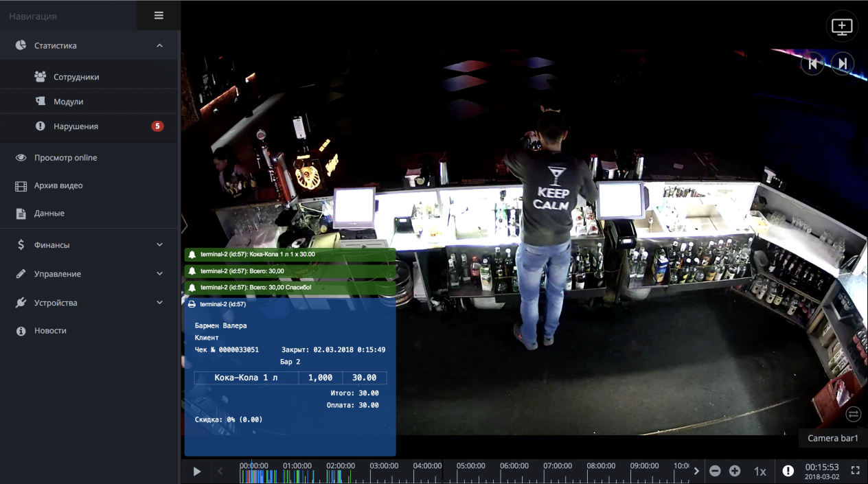The image size is (868, 484).
Task: Open Нарушения with 5 alerts
Action: pos(76,126)
